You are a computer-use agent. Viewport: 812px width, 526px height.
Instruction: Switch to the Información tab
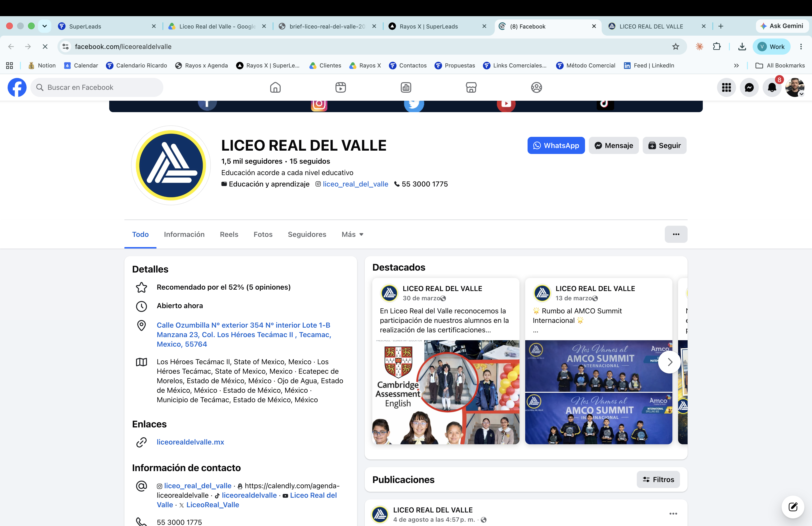coord(184,234)
